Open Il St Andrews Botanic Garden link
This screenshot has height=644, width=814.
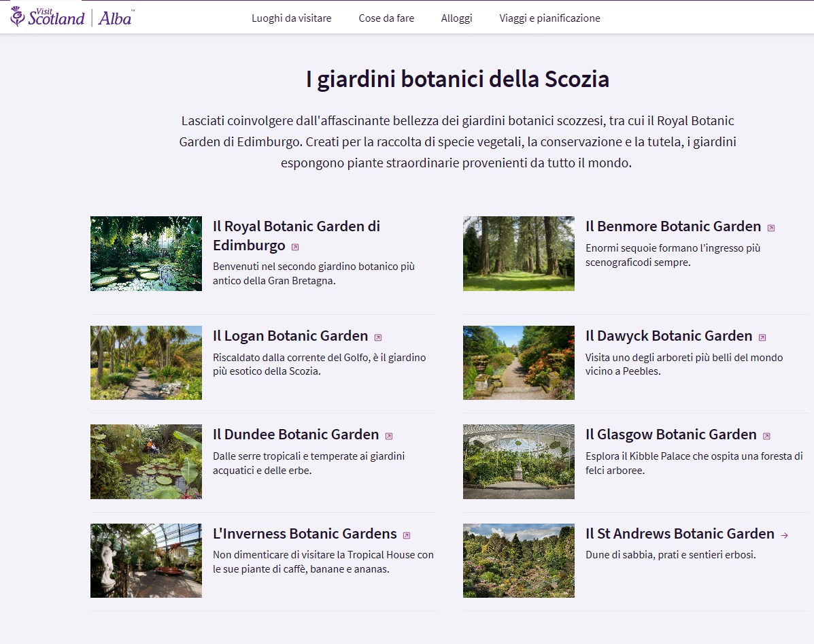(680, 533)
